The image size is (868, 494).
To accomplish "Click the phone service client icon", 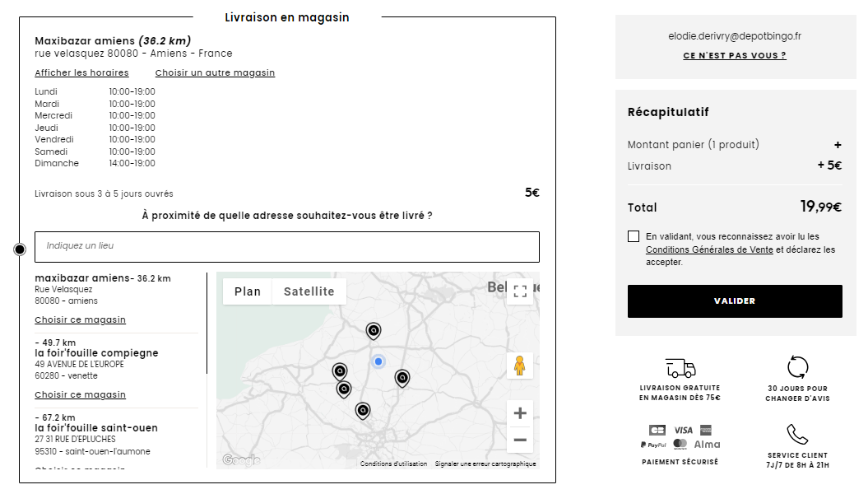I will click(x=798, y=434).
